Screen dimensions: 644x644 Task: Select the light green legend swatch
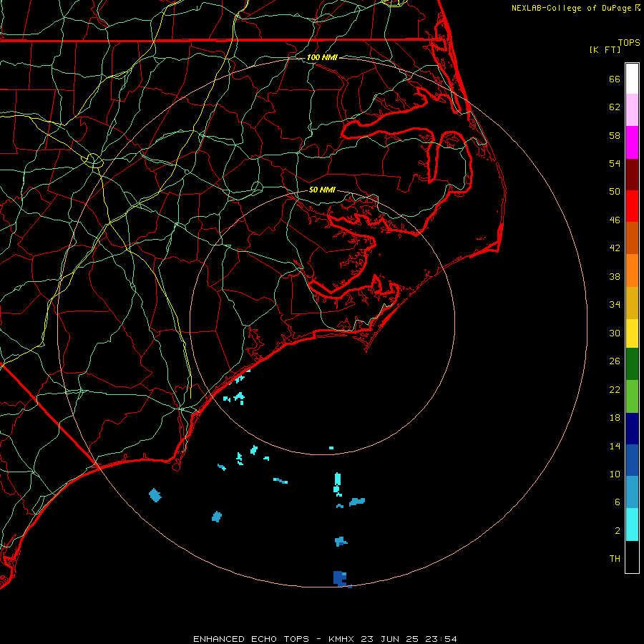pyautogui.click(x=632, y=396)
